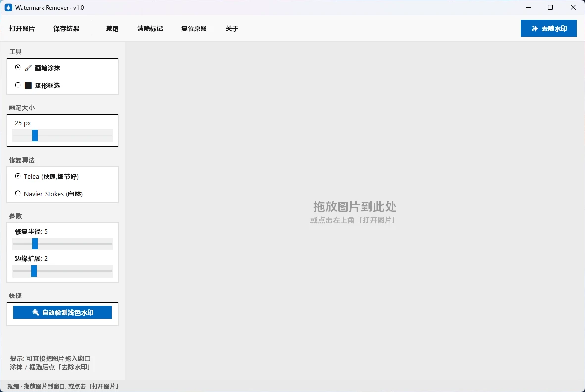The height and width of the screenshot is (392, 585).
Task: Click the 提示 tip text in the sidebar
Action: click(50, 363)
